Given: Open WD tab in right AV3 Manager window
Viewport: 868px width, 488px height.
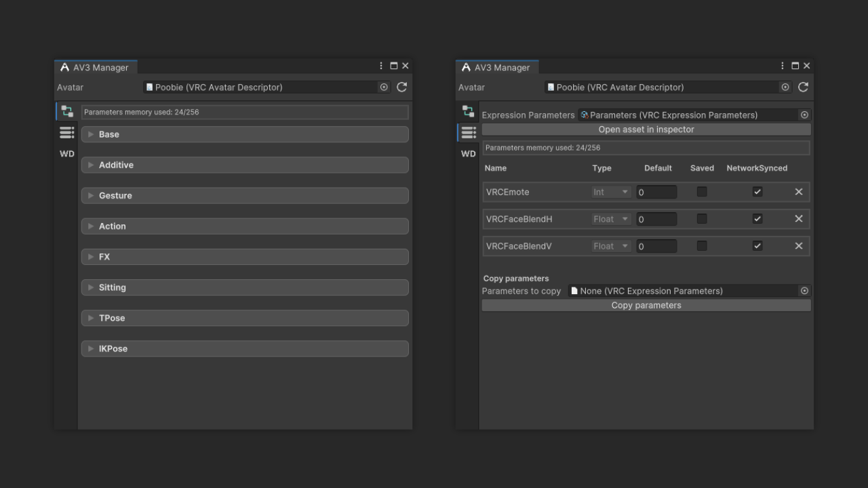Looking at the screenshot, I should pyautogui.click(x=468, y=154).
